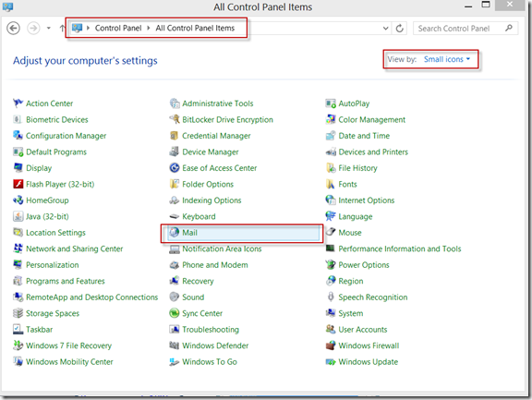Click the Refresh button in address bar

pyautogui.click(x=400, y=28)
